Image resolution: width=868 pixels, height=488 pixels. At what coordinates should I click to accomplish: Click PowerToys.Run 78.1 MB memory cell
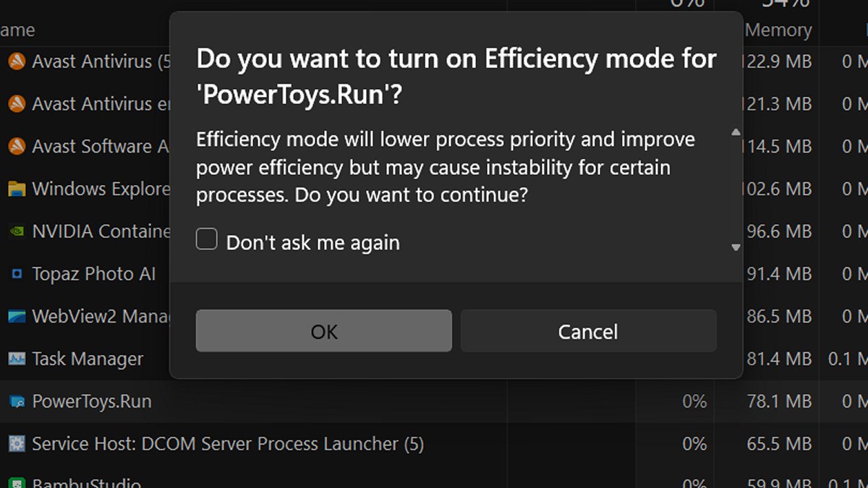[x=779, y=401]
